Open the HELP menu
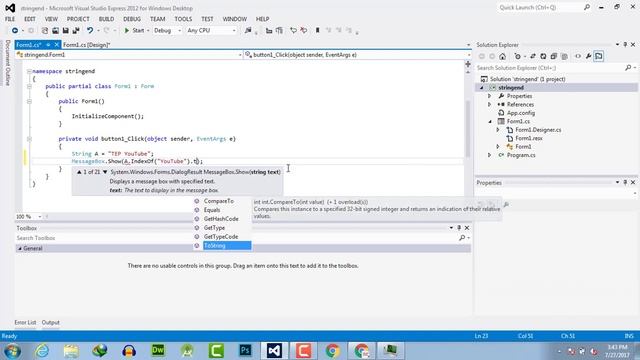Image resolution: width=640 pixels, height=360 pixels. (x=262, y=19)
